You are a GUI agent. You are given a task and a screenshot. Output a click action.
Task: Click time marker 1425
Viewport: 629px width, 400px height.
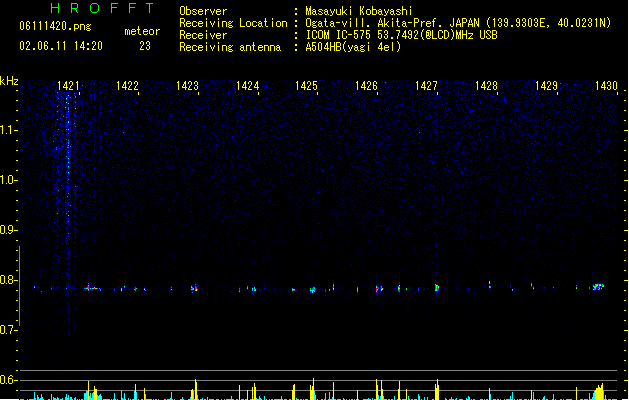coord(306,86)
